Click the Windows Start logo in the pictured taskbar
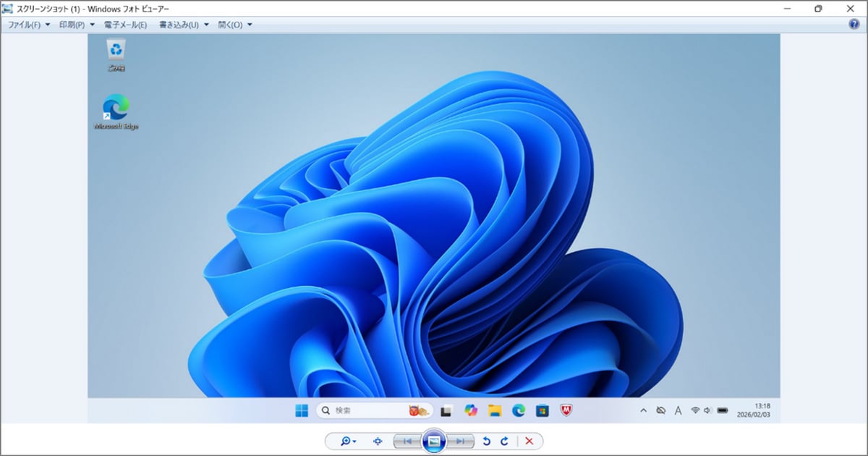The width and height of the screenshot is (868, 456). (302, 410)
